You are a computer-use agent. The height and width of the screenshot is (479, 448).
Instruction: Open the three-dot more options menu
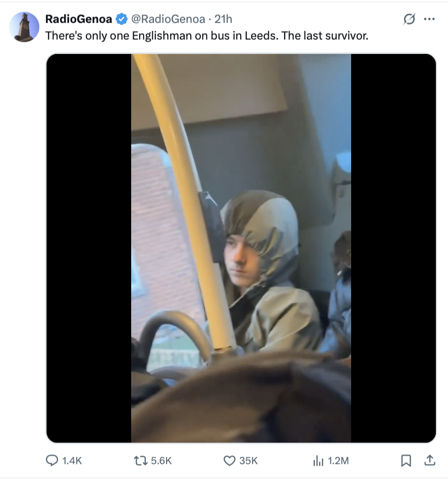click(429, 19)
